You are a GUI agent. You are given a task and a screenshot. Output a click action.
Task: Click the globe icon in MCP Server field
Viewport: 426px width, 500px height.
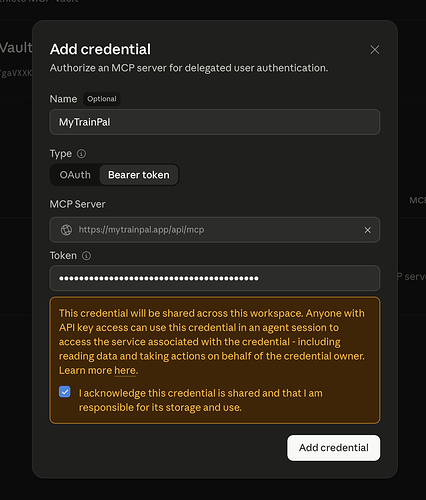tap(66, 230)
